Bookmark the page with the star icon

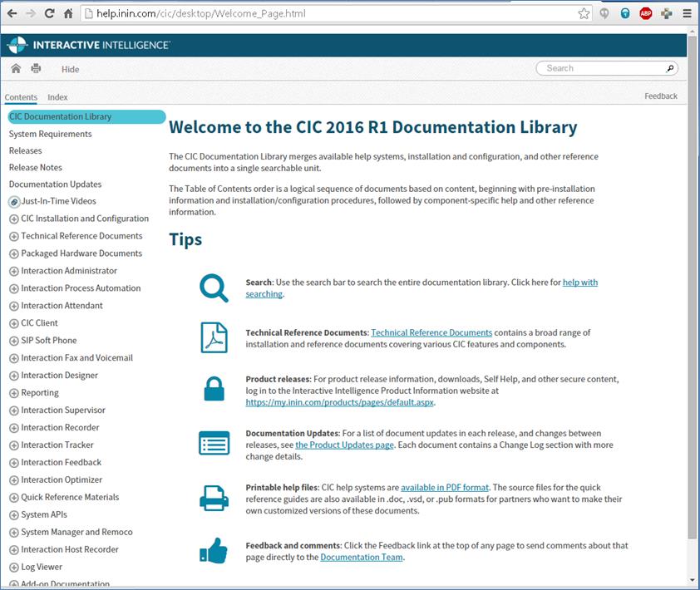tap(584, 13)
